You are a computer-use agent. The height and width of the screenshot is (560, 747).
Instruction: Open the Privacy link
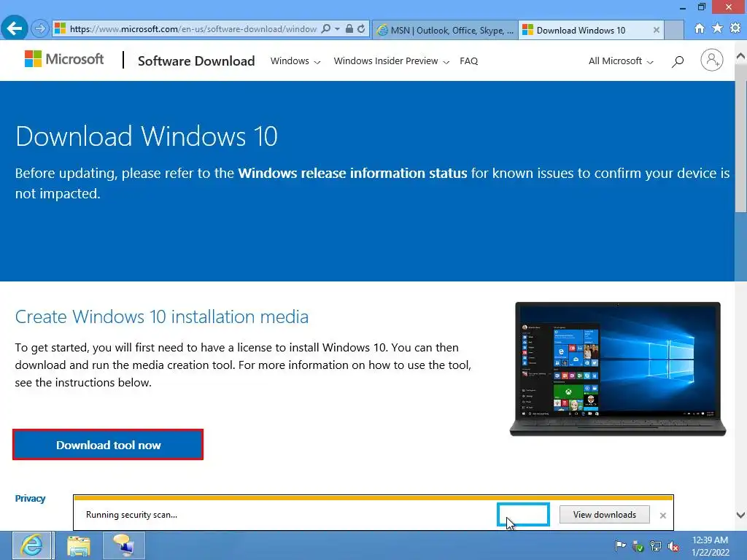[x=30, y=498]
